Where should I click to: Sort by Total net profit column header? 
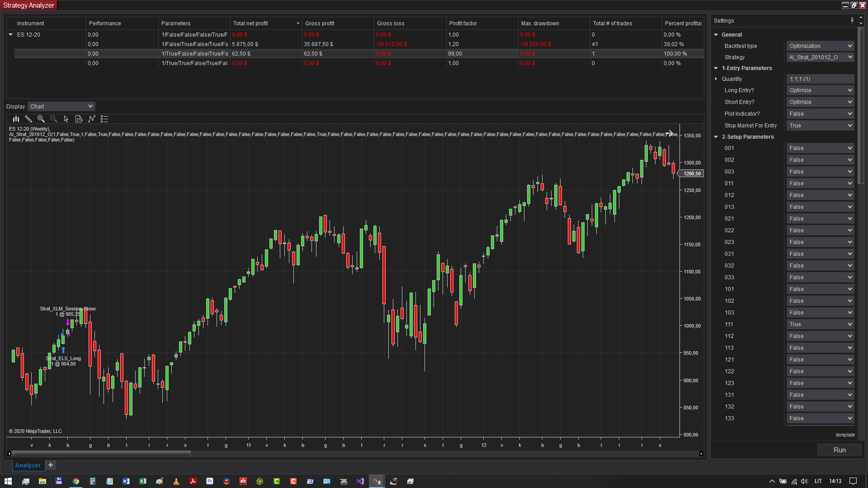point(250,23)
